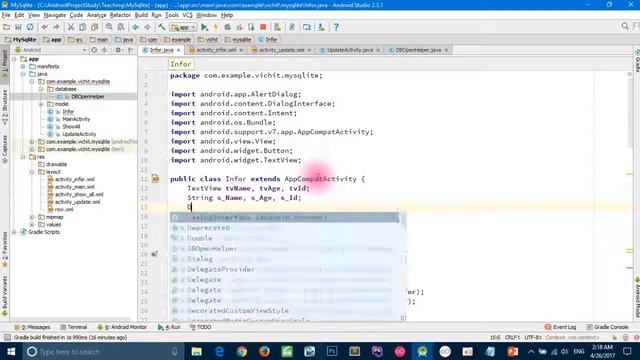Screen dimensions: 640x360
Task: Click the Windows Start button
Action: coord(11,351)
